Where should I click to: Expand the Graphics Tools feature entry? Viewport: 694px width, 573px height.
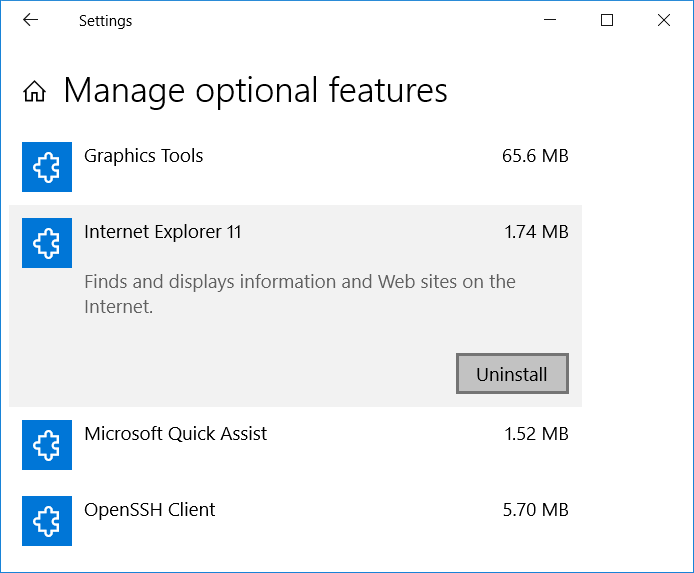(144, 156)
